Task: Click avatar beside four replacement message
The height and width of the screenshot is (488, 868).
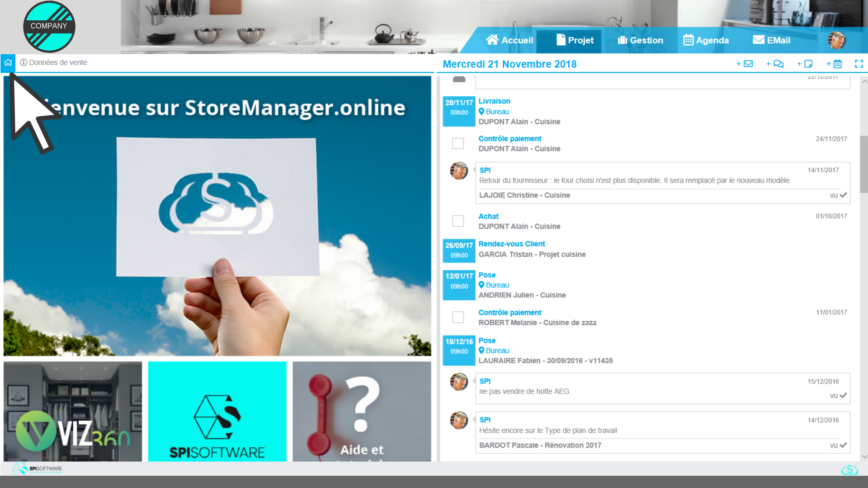Action: pyautogui.click(x=459, y=171)
